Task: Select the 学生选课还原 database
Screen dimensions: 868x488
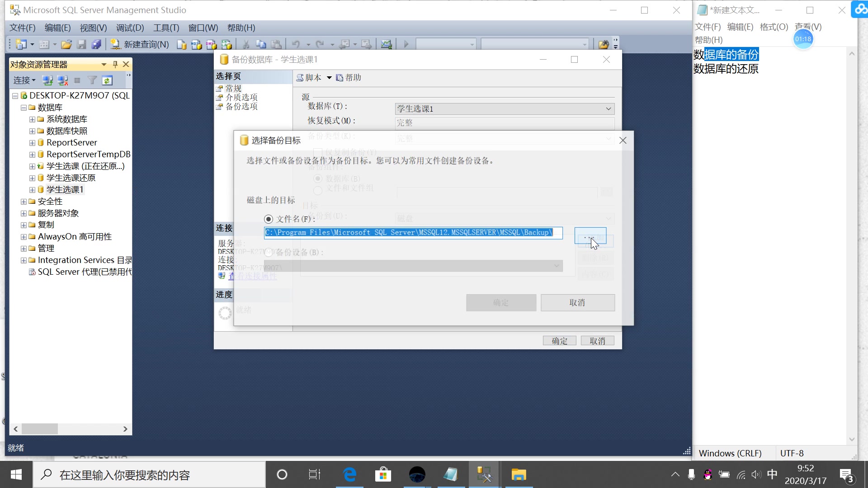Action: tap(71, 178)
